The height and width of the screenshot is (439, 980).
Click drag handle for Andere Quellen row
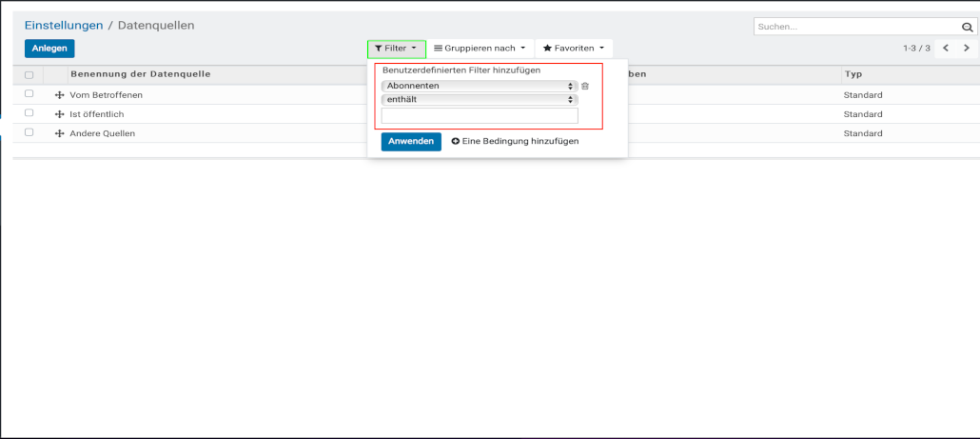[60, 133]
